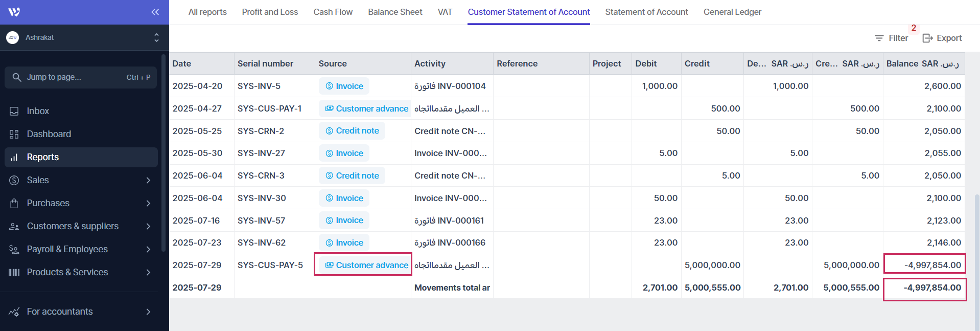Open the Inbox icon in sidebar
Viewport: 980px width, 331px height.
coord(14,112)
